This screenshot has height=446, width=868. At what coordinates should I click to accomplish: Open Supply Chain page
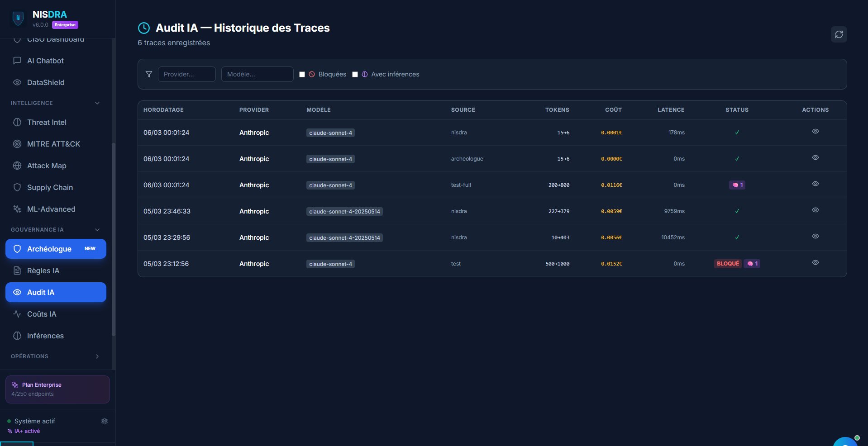[56, 187]
